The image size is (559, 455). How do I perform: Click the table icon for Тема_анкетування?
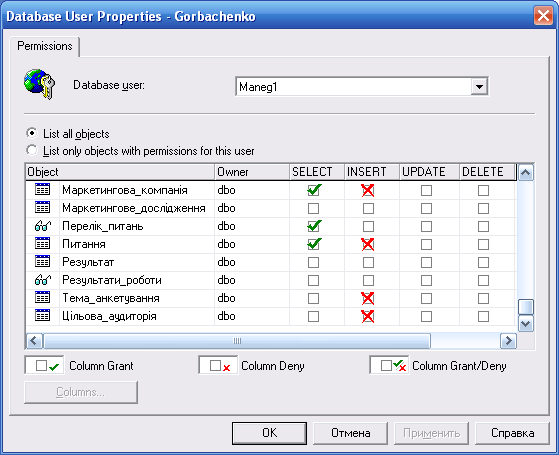click(x=42, y=297)
